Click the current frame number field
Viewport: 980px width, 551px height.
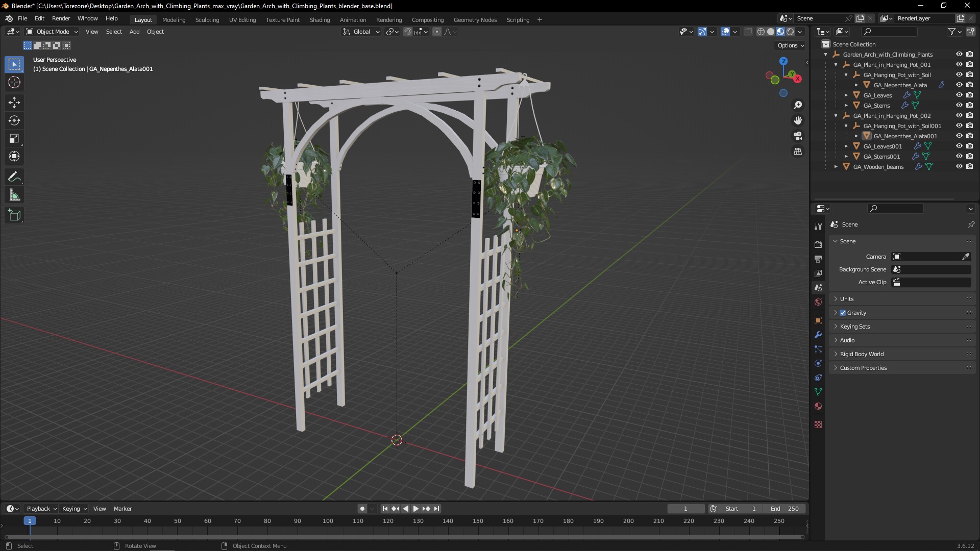click(685, 509)
